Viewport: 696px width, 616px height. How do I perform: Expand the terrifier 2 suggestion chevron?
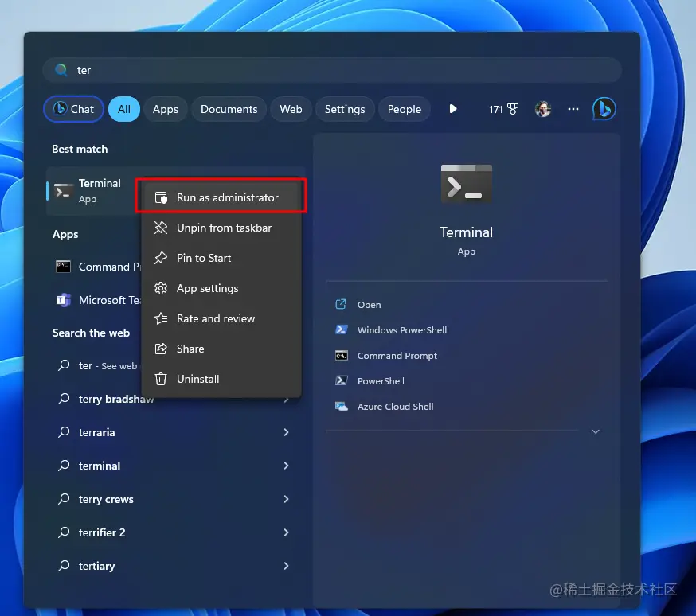coord(287,532)
